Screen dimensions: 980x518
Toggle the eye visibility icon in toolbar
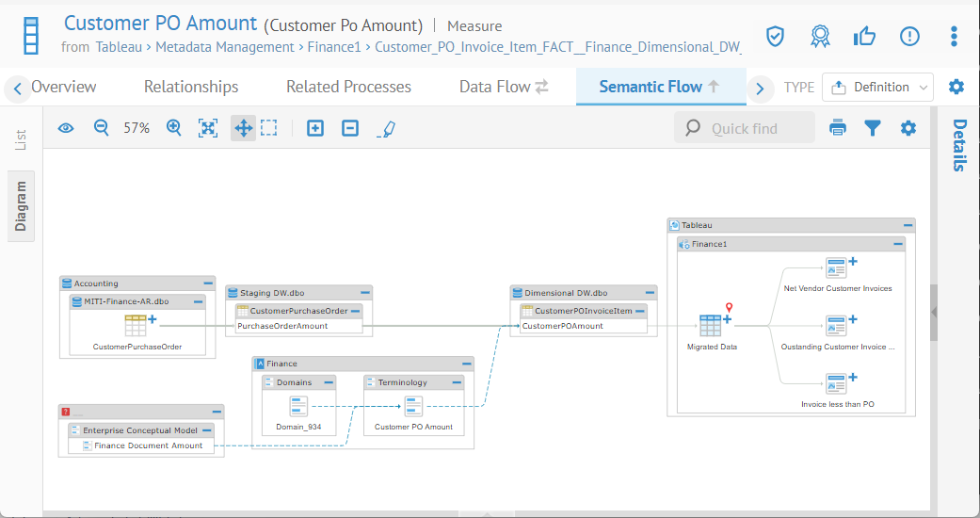coord(66,128)
